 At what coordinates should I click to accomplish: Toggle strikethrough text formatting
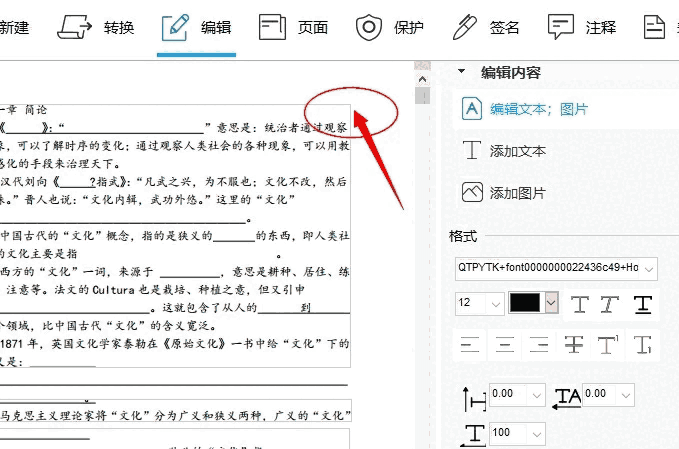tap(574, 345)
